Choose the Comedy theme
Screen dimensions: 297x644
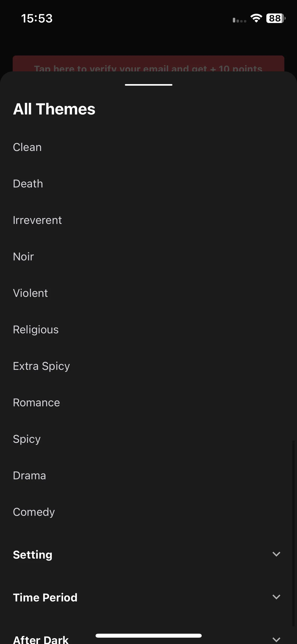[34, 512]
